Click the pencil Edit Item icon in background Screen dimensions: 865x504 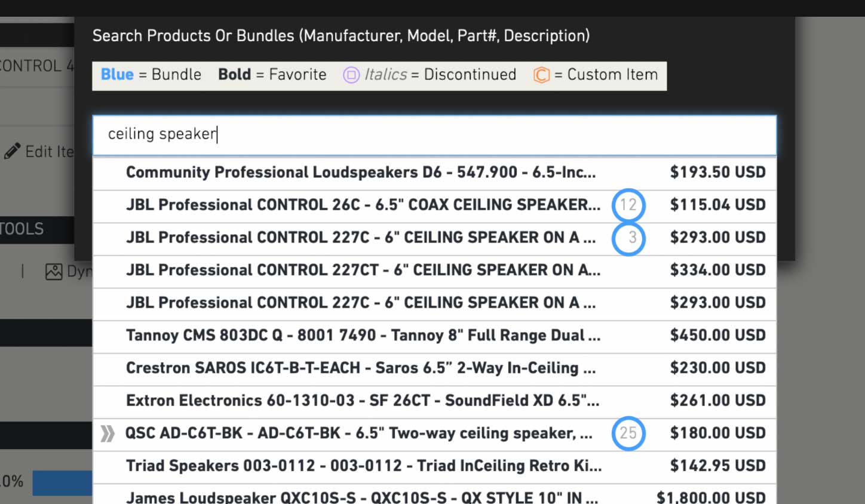click(x=12, y=151)
